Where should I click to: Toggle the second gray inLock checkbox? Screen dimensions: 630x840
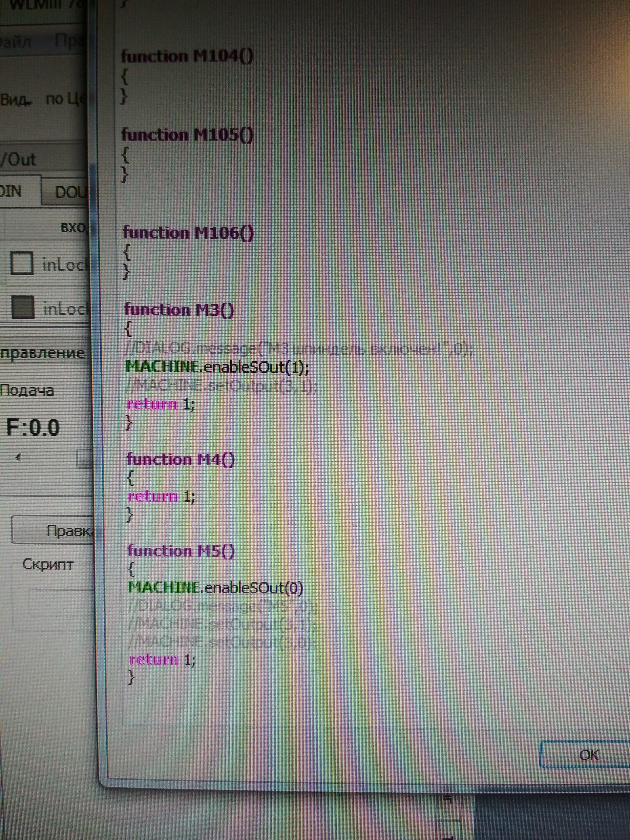[x=23, y=307]
